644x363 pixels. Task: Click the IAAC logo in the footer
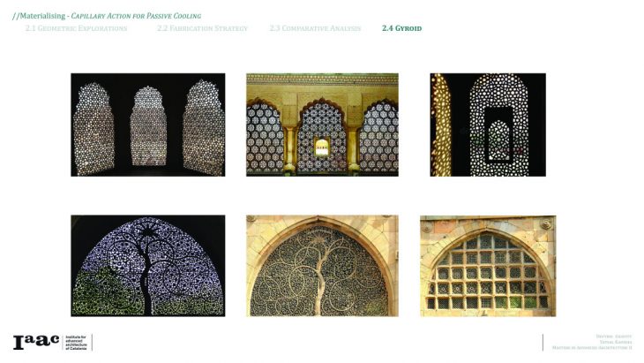pyautogui.click(x=35, y=343)
